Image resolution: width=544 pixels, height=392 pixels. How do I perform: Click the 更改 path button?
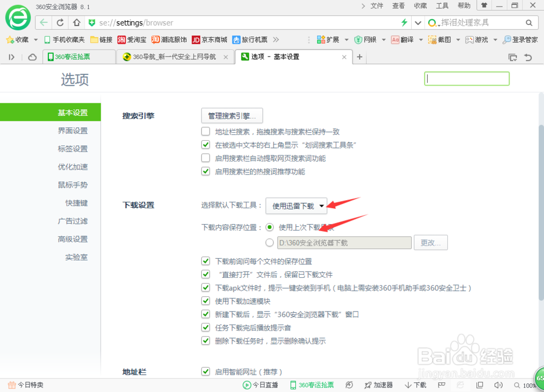coord(430,242)
